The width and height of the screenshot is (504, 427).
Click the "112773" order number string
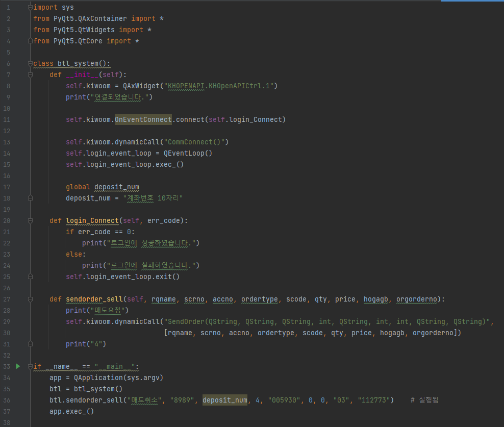(374, 400)
